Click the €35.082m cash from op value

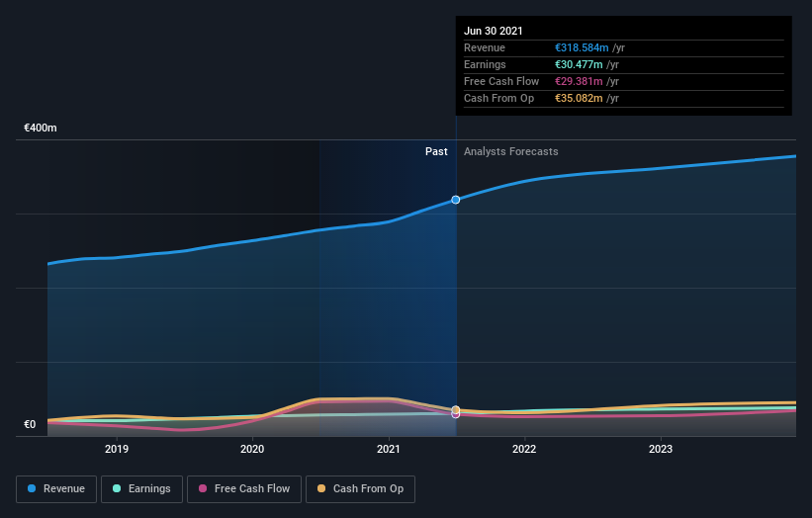579,98
